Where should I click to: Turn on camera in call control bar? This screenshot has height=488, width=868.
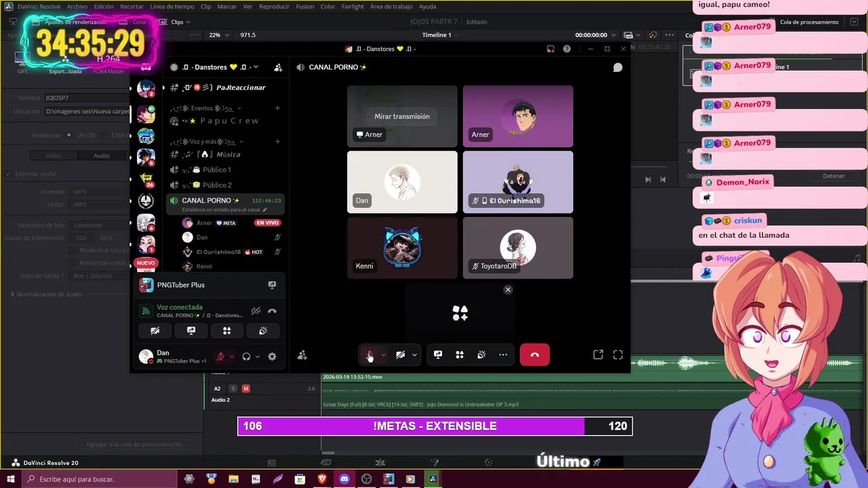[401, 354]
